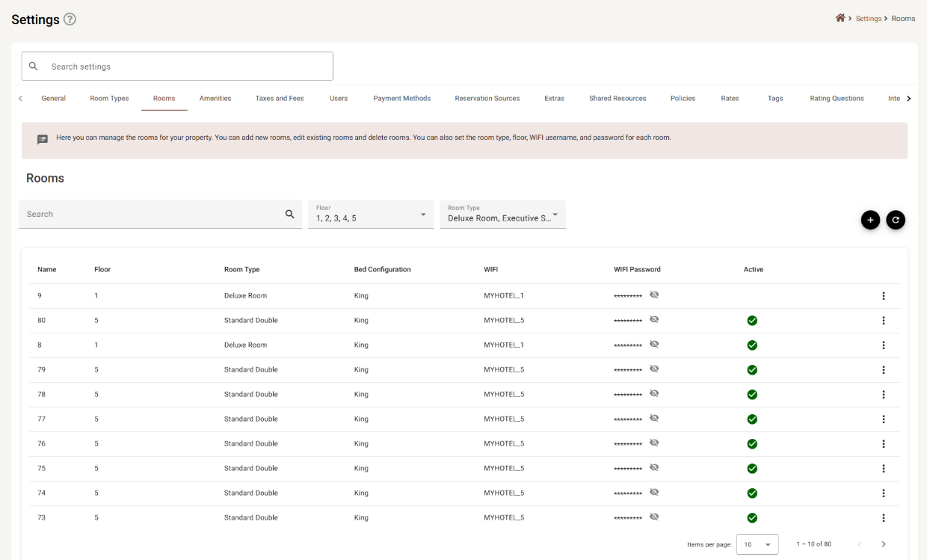Click the active checkmark for room 77
This screenshot has width=927, height=560.
click(x=752, y=419)
